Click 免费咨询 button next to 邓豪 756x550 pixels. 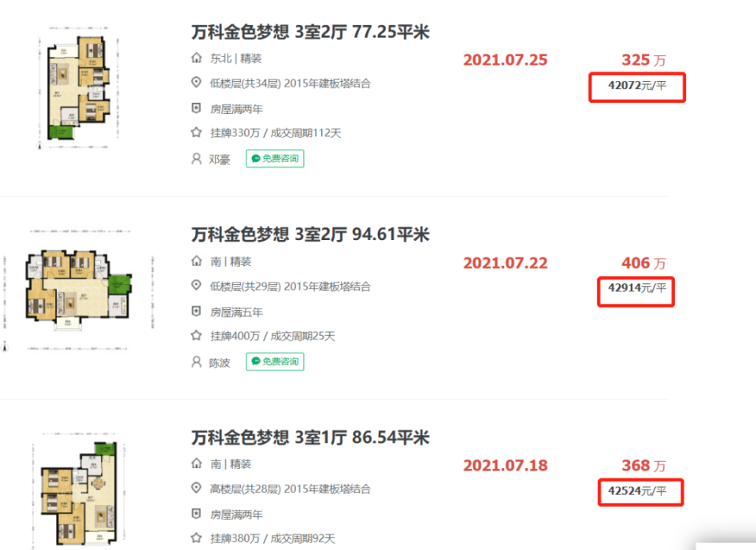(x=275, y=158)
